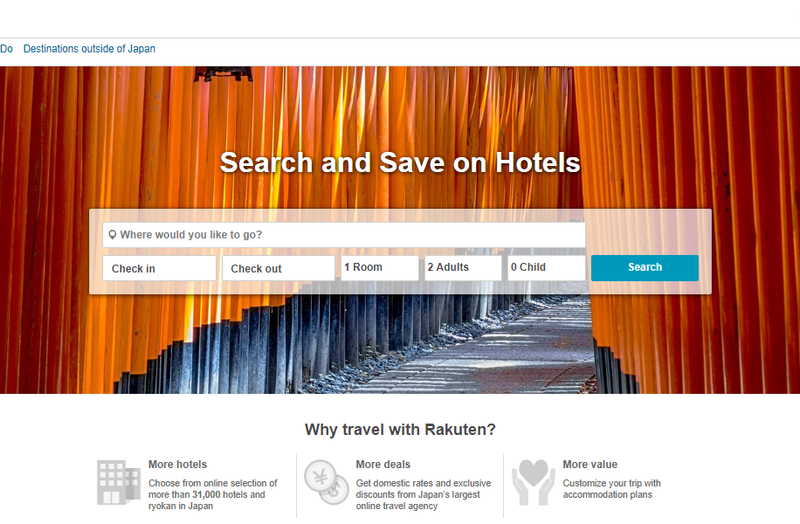Viewport: 800px width, 524px height.
Task: Click the More hotels building icon
Action: [118, 482]
